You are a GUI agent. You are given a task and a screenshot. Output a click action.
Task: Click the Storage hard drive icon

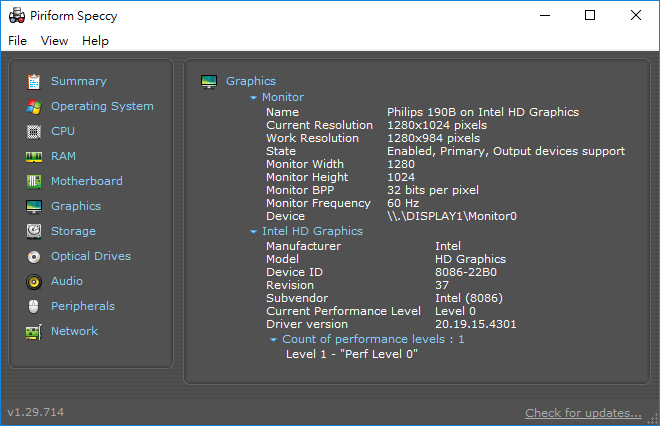coord(34,231)
